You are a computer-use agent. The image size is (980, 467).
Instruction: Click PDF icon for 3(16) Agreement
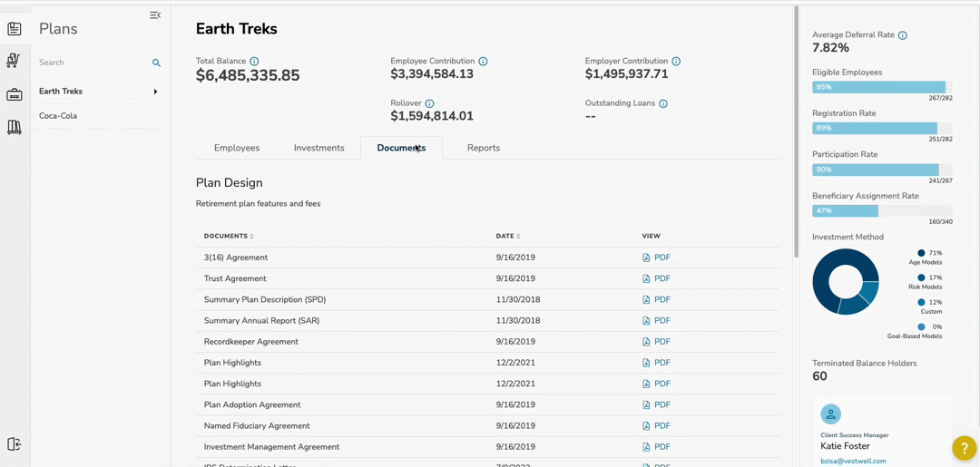(x=647, y=258)
